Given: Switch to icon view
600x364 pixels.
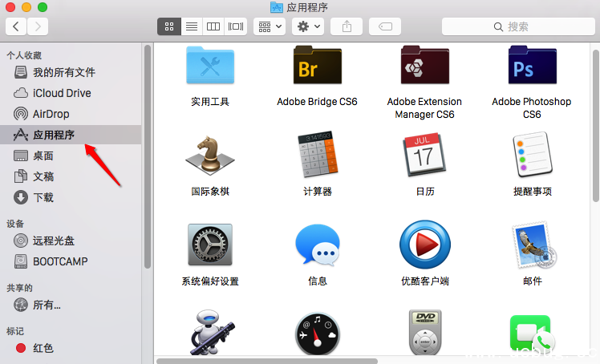Looking at the screenshot, I should click(x=169, y=26).
